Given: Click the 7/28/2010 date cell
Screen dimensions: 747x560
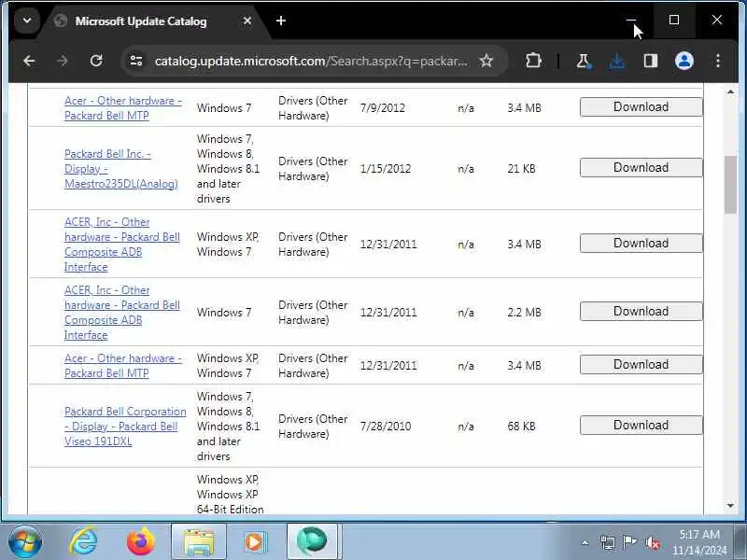Looking at the screenshot, I should coord(386,427).
